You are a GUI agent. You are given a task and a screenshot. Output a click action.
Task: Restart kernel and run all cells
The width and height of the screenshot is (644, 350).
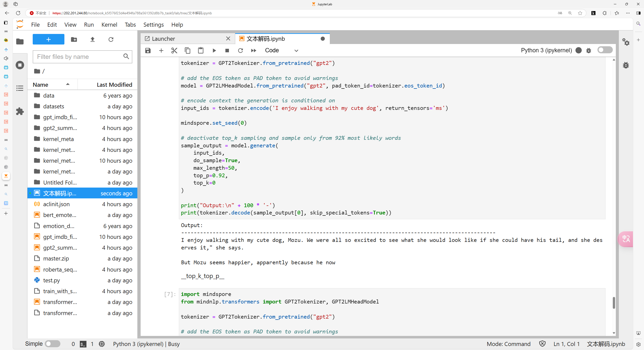[254, 51]
